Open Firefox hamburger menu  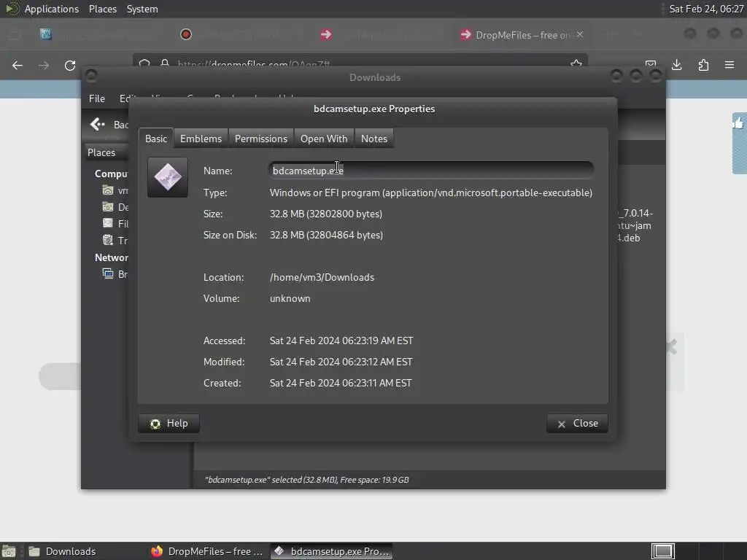pyautogui.click(x=729, y=65)
